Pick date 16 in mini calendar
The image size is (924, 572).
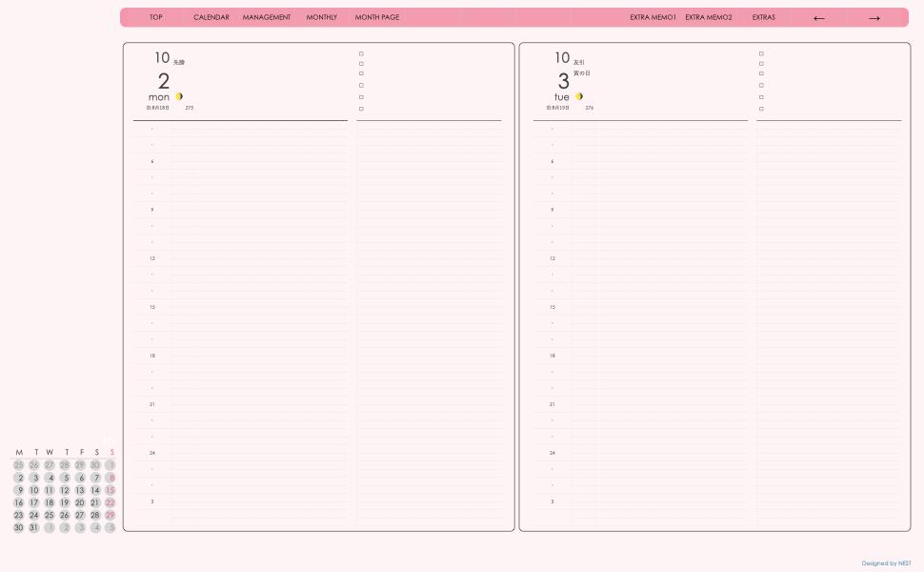pyautogui.click(x=19, y=502)
